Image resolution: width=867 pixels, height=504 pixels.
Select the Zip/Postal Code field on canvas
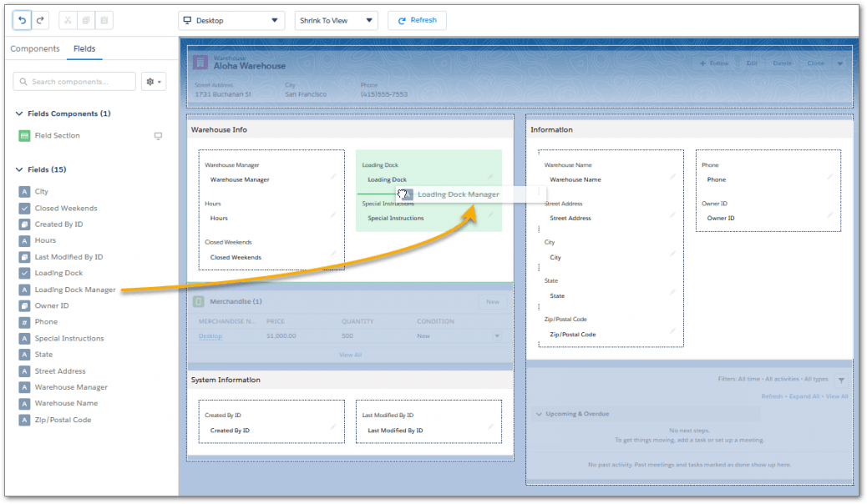pos(611,327)
